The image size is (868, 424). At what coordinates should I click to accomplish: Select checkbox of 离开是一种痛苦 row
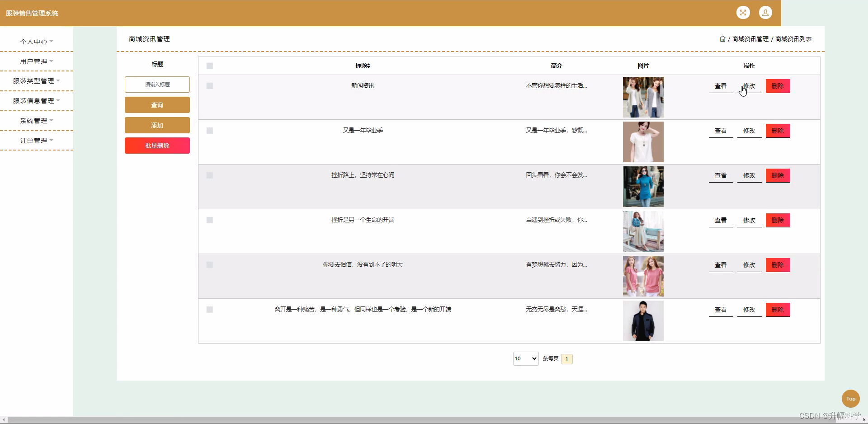(x=210, y=310)
